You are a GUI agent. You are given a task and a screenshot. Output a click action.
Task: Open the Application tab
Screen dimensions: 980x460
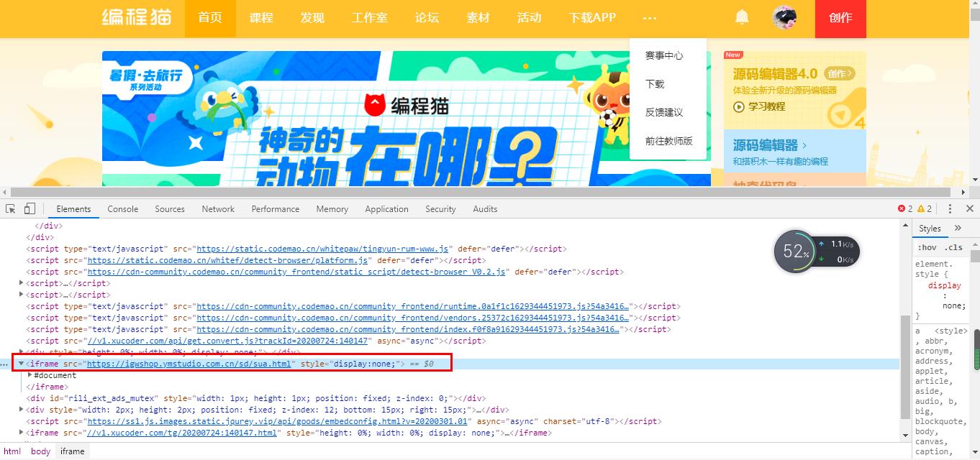pos(386,209)
